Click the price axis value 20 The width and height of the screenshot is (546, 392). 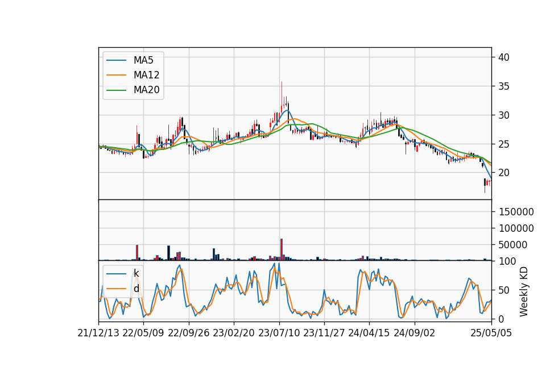point(503,173)
